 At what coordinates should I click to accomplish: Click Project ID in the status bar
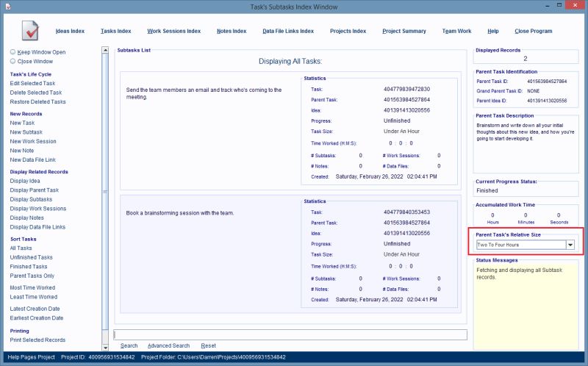[98, 357]
